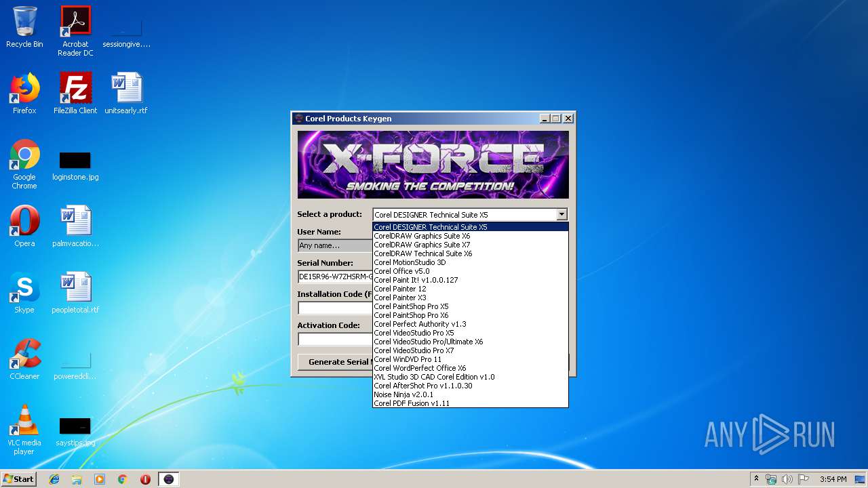
Task: Launch VLC media player shortcut
Action: click(x=24, y=430)
